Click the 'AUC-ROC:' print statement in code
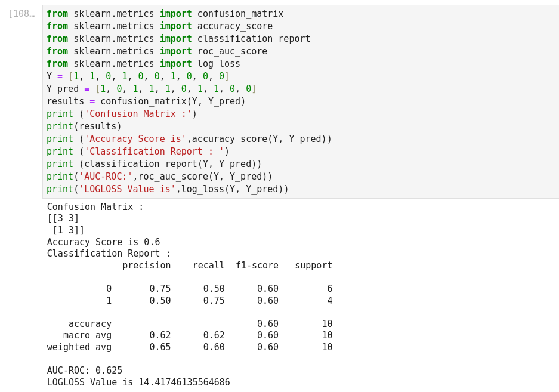Viewport: 559px width, 392px height. (159, 177)
